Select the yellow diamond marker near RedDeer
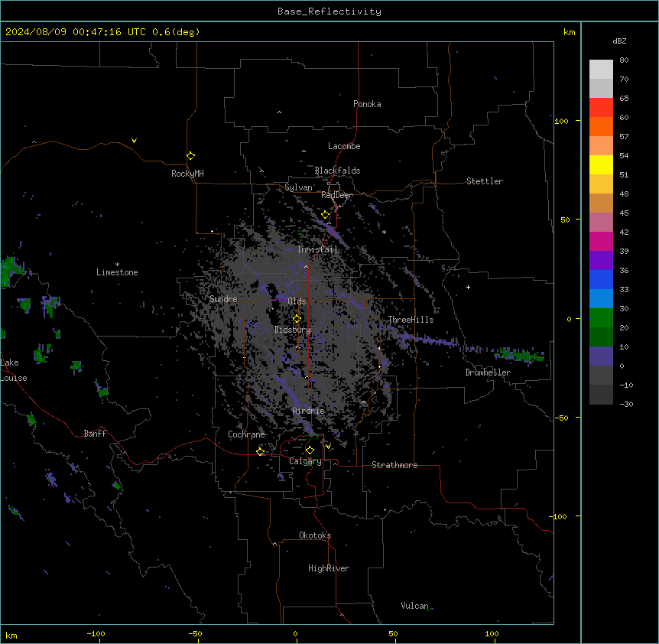The image size is (659, 644). point(325,215)
